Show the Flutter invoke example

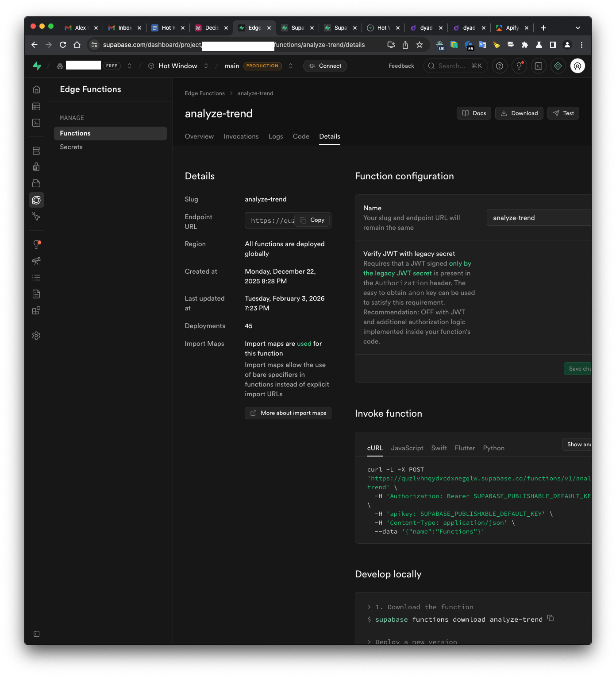click(465, 448)
